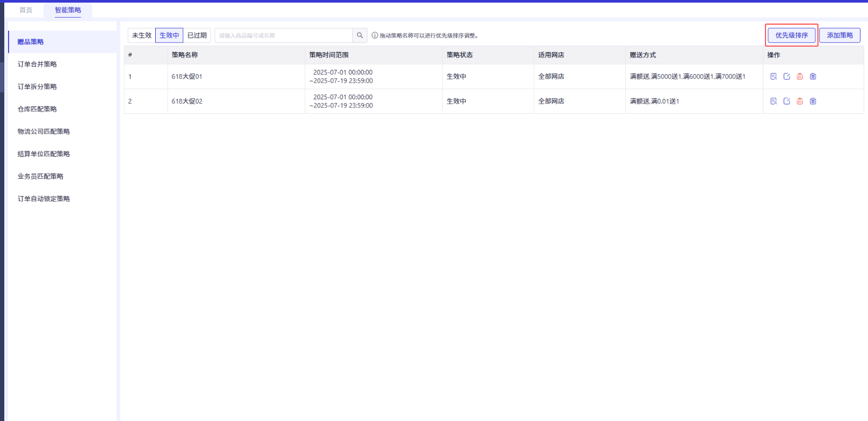Click the 策略时间范围 column header
Image resolution: width=868 pixels, height=421 pixels.
pos(329,55)
